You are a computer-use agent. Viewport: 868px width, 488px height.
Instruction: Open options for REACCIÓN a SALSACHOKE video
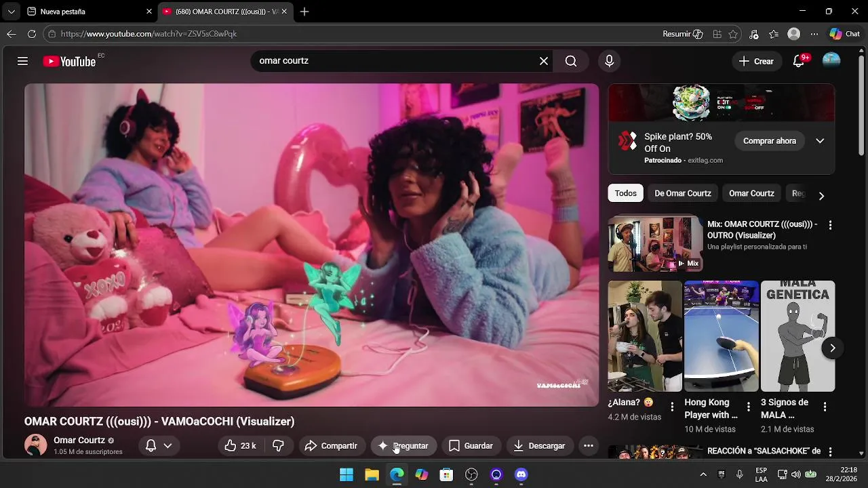click(830, 451)
